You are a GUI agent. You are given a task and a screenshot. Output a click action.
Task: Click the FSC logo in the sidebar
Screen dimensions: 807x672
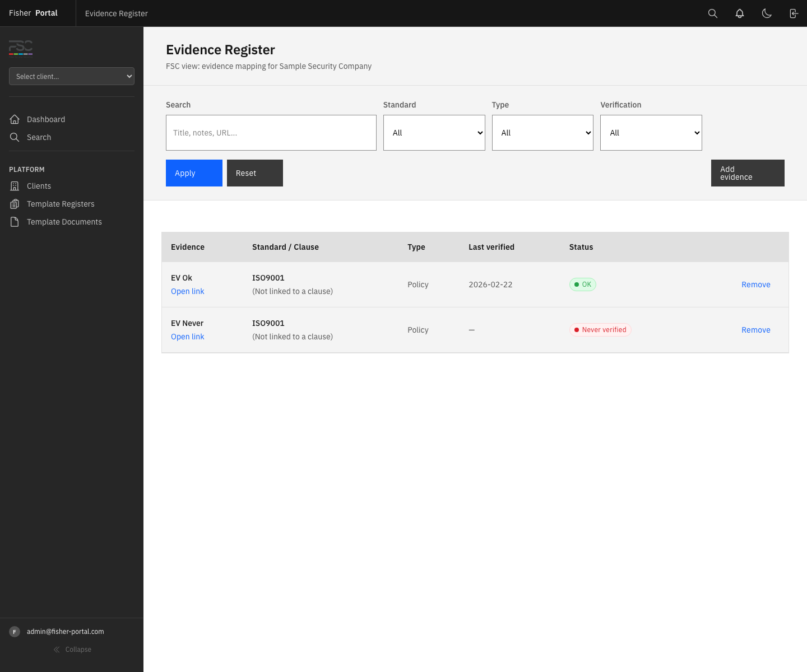pyautogui.click(x=20, y=49)
